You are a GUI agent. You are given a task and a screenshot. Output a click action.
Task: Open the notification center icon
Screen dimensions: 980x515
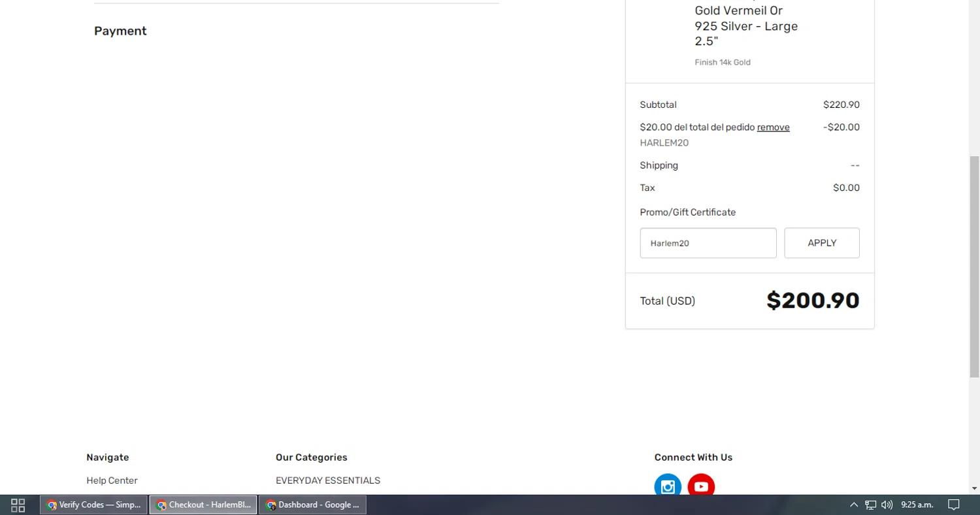click(954, 505)
